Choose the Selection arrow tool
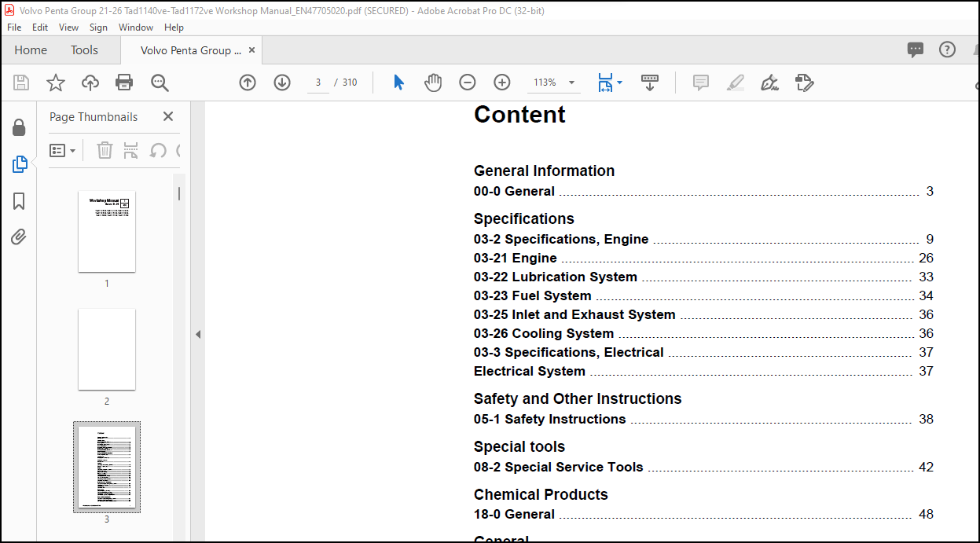The width and height of the screenshot is (980, 543). click(x=398, y=83)
